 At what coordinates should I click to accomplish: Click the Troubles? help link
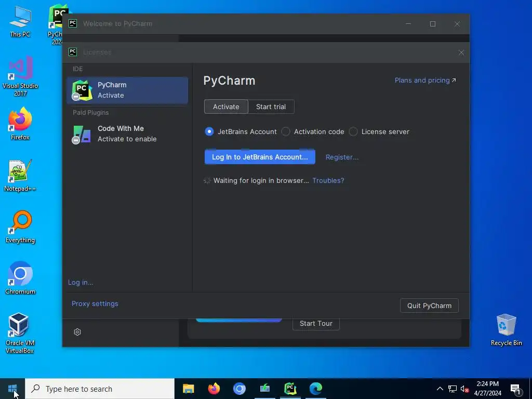[328, 180]
